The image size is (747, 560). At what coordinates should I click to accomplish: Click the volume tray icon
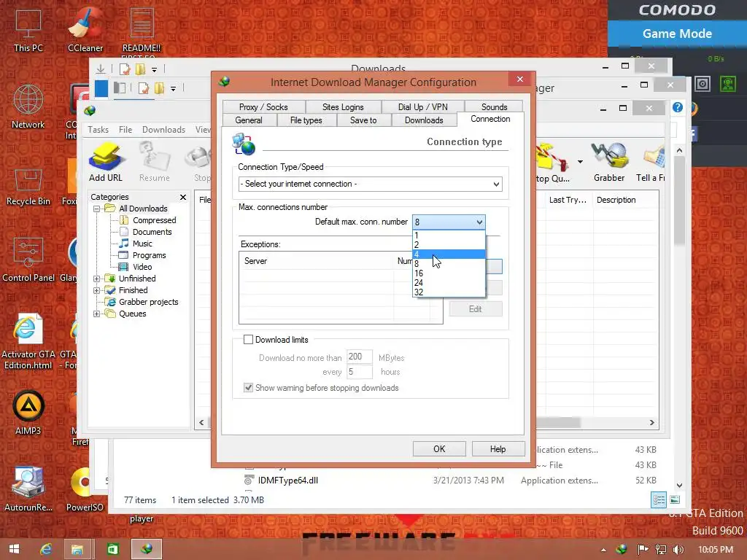pyautogui.click(x=678, y=550)
